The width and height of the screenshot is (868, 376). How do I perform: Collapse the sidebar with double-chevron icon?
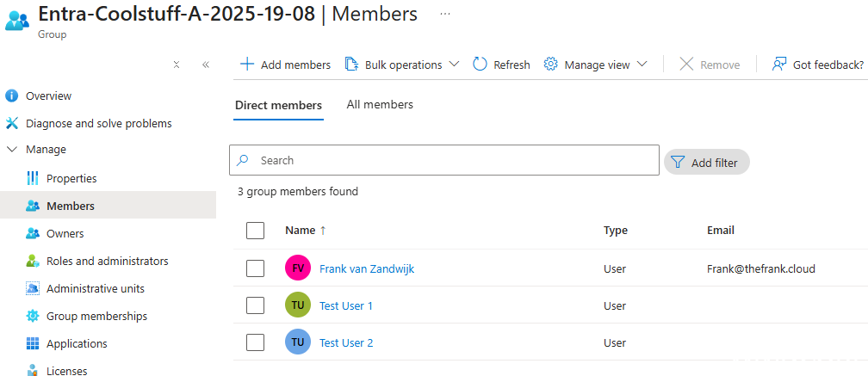[206, 65]
